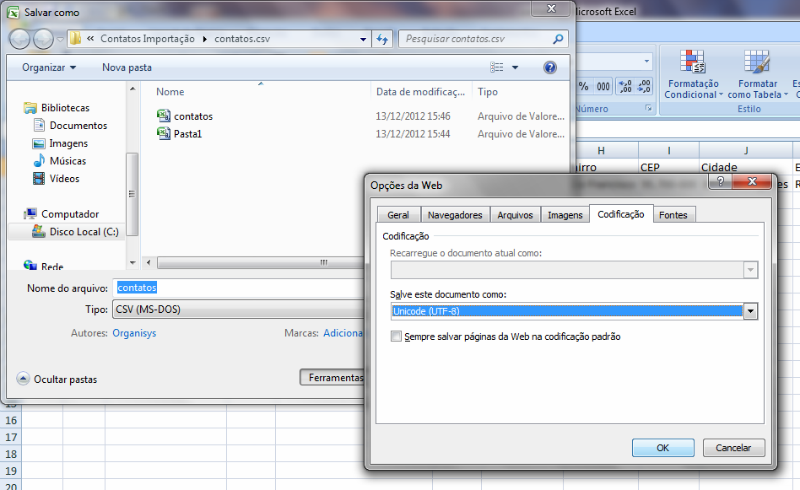
Task: Click the refresh icon beside address bar
Action: [x=382, y=39]
